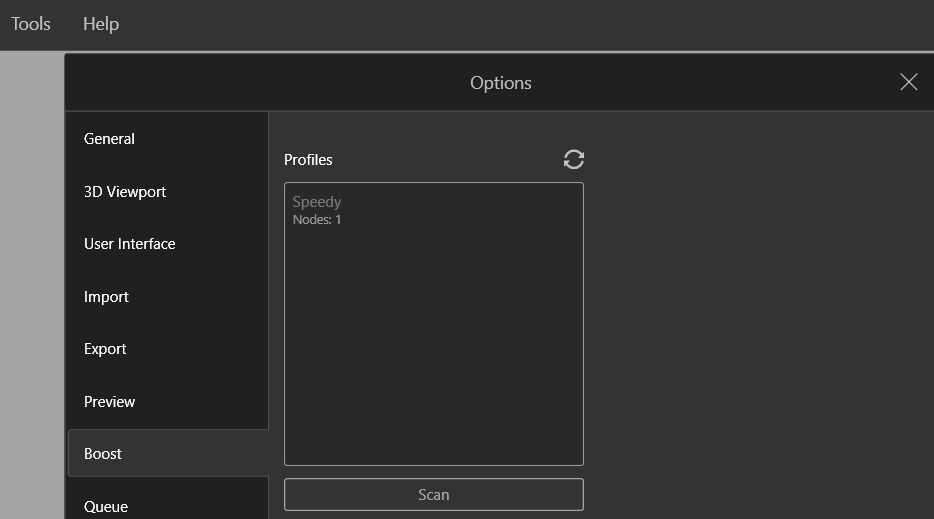Refresh the Boost profiles list

coord(574,159)
